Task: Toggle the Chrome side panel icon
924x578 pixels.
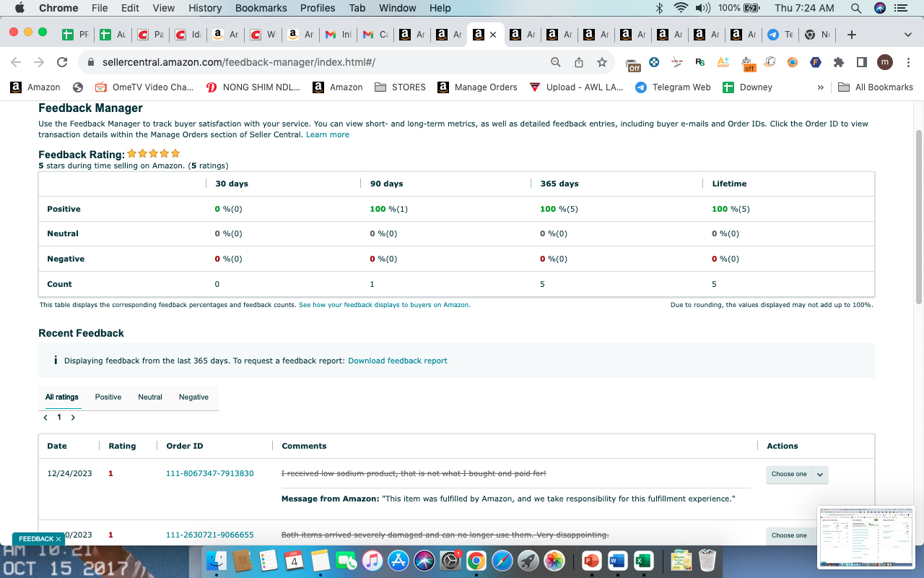Action: pos(861,62)
